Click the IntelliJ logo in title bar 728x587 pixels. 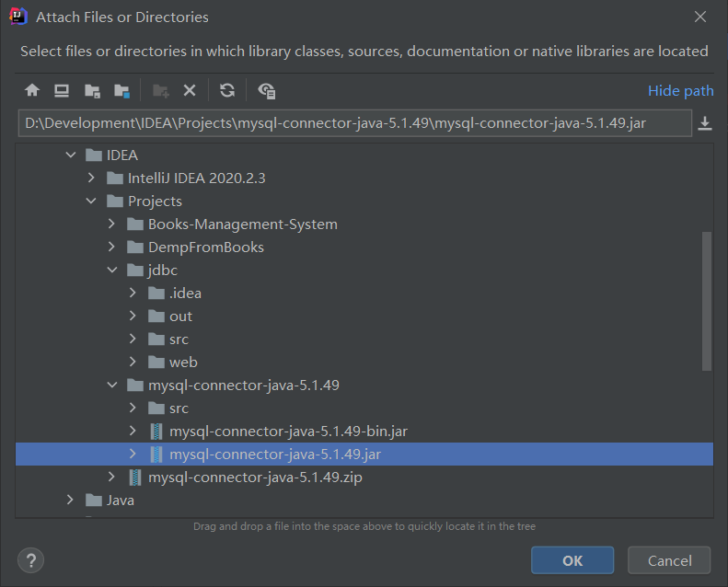pos(18,17)
